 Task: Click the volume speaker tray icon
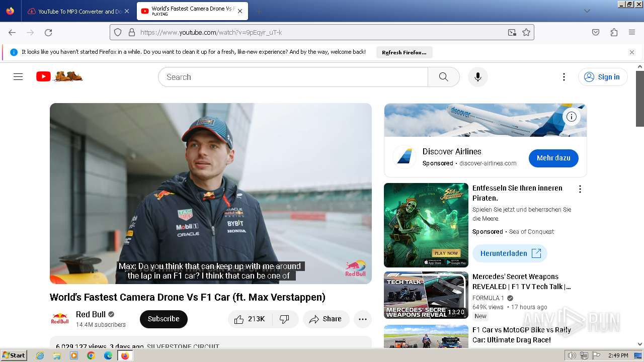click(x=572, y=355)
